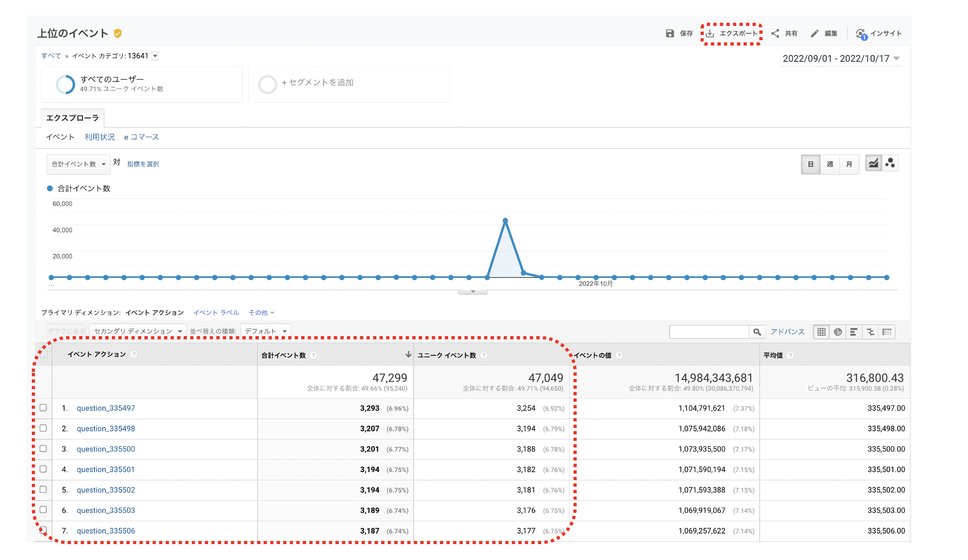Click the アドバンス advanced filter link
The width and height of the screenshot is (968, 560).
point(787,332)
